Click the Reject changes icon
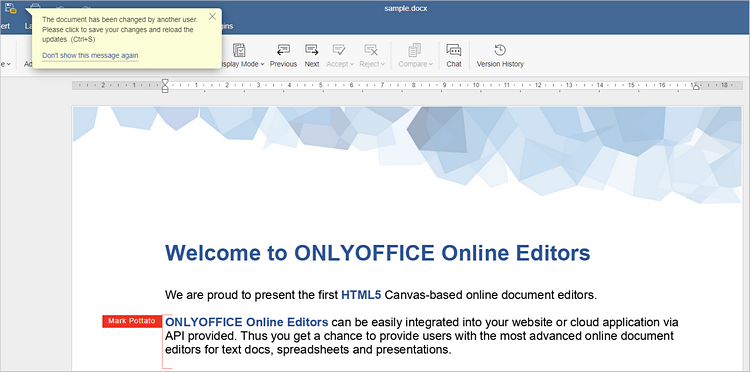 pos(370,50)
